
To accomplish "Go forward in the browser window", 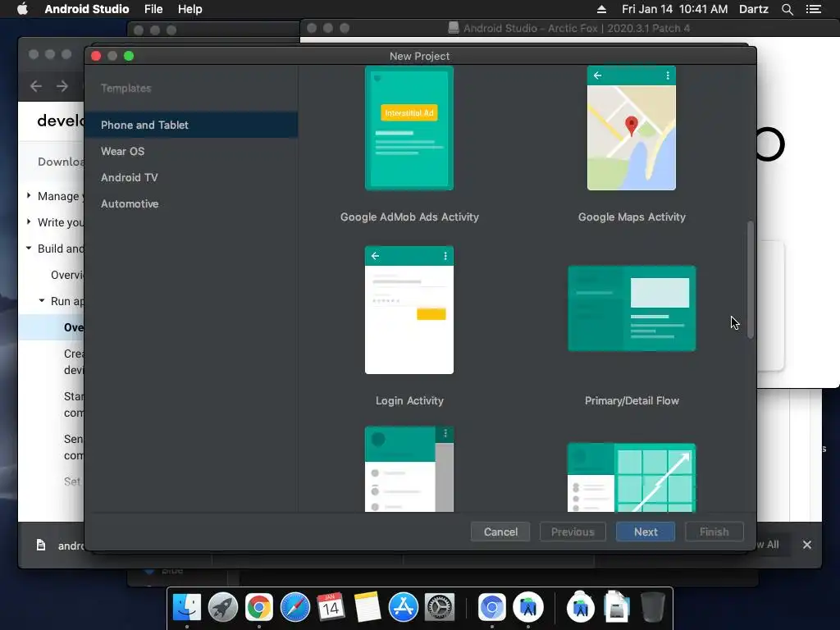I will (x=62, y=86).
